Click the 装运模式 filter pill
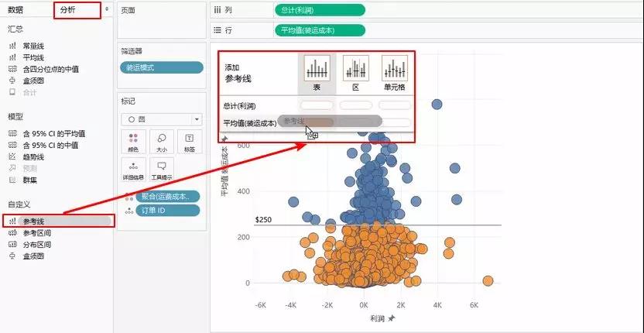 click(161, 67)
